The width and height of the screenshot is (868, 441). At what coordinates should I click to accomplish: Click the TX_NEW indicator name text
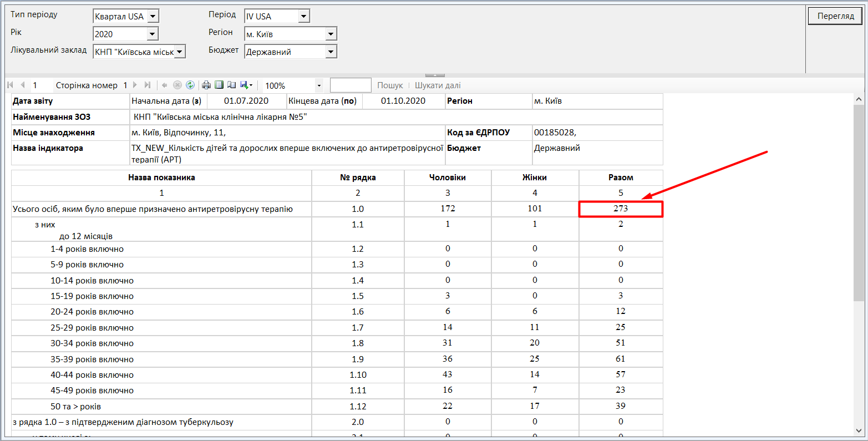tap(287, 154)
